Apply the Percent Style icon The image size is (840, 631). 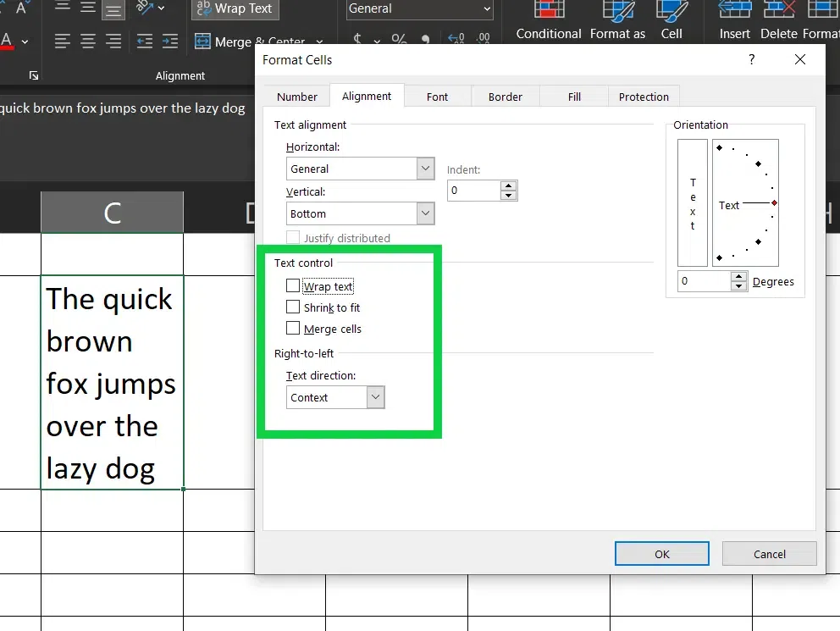click(x=399, y=39)
